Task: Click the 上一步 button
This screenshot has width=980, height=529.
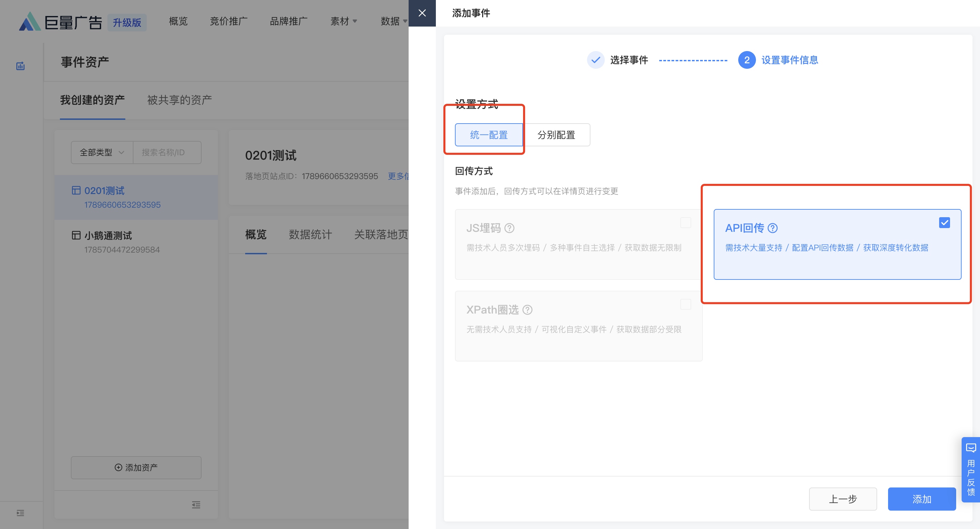Action: point(843,499)
